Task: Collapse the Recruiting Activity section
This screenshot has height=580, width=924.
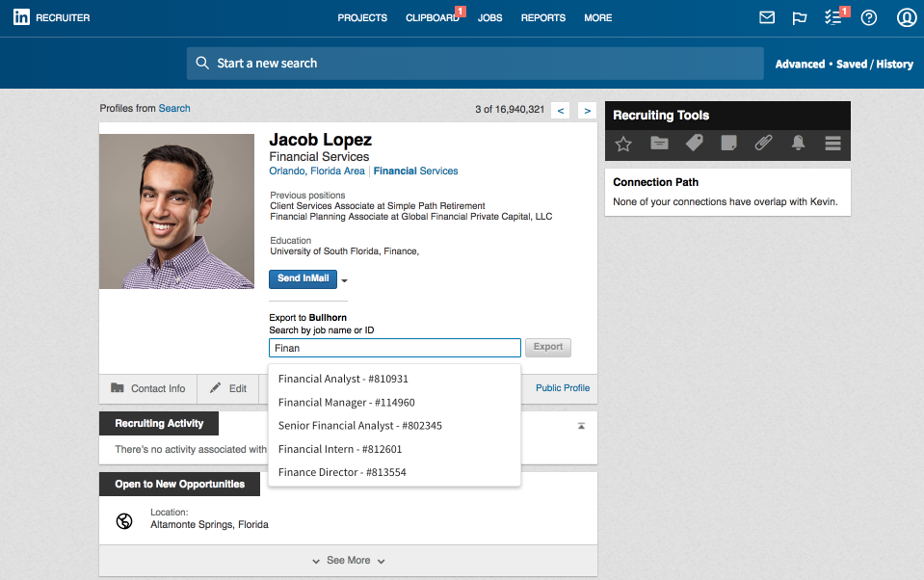Action: 581,426
